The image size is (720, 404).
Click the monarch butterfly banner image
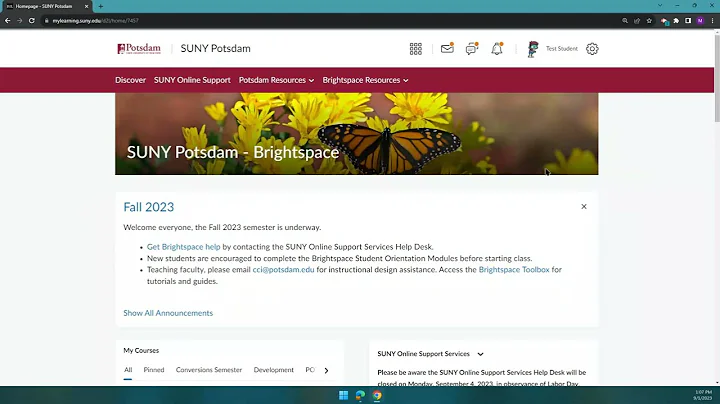356,134
